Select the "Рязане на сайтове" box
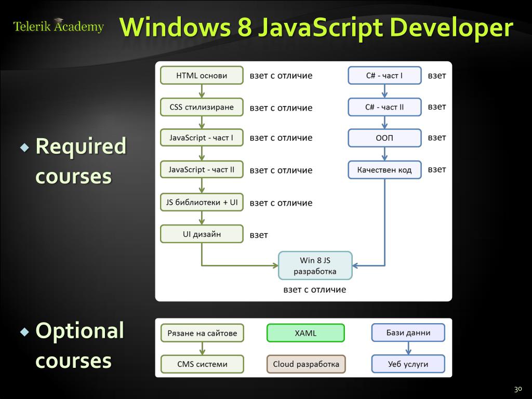The height and width of the screenshot is (399, 532). (x=202, y=333)
